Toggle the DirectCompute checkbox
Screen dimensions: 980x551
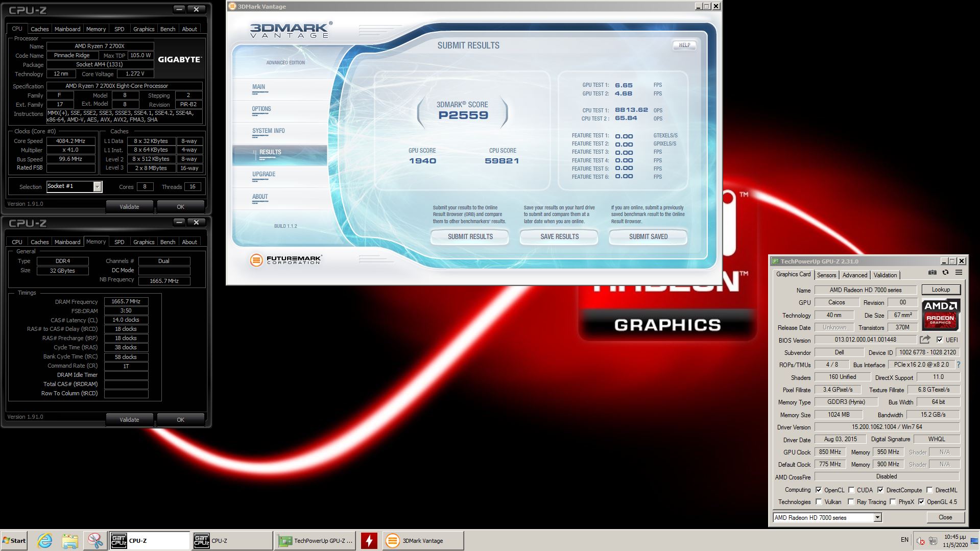point(880,490)
